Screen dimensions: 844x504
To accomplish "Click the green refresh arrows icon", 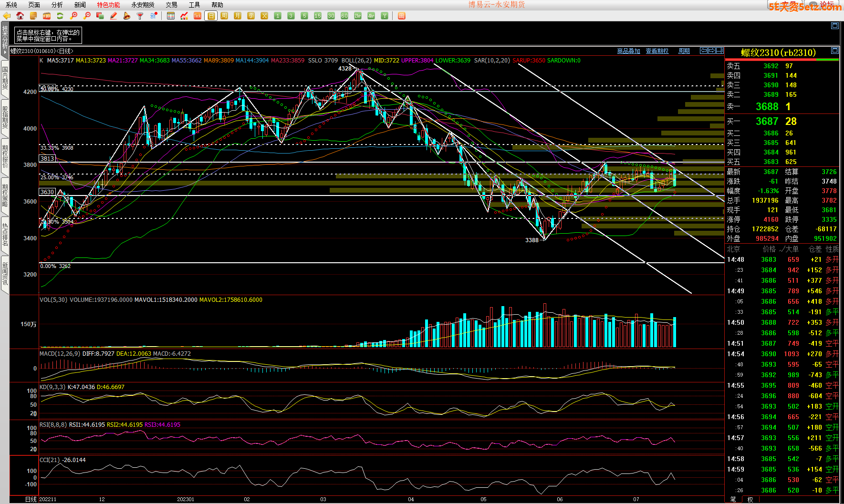I will (x=60, y=16).
